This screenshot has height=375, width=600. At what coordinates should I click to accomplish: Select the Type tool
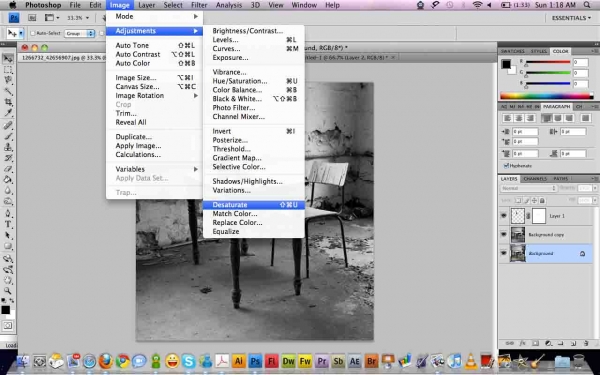coord(8,225)
